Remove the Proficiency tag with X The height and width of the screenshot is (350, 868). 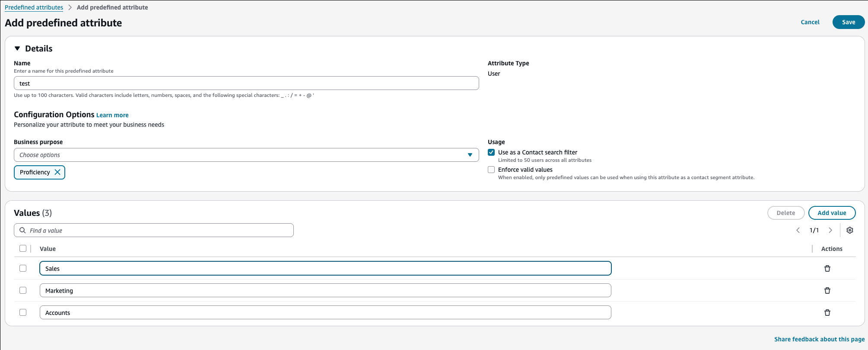(x=57, y=172)
